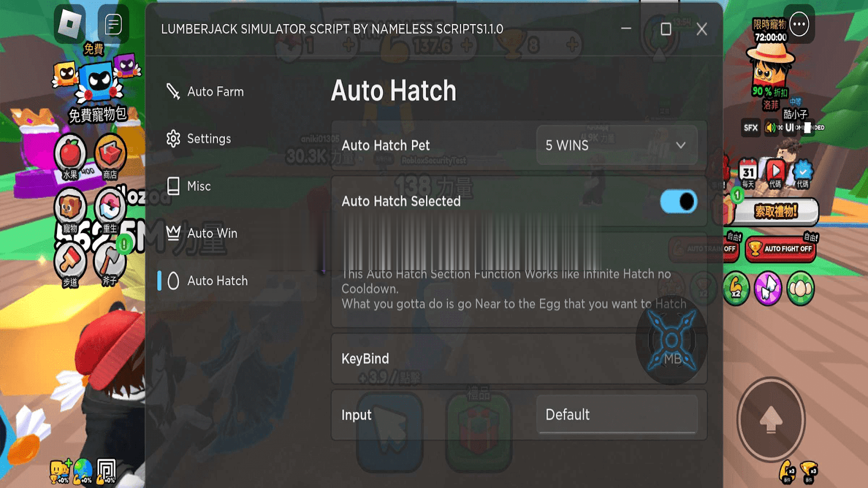
Task: Click the blue MB crossed-swords logo
Action: 672,341
